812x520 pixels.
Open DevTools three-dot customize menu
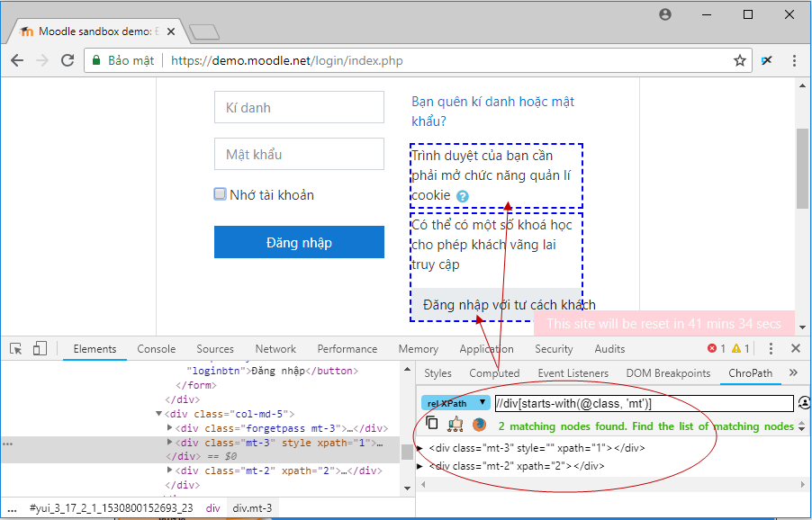pyautogui.click(x=771, y=349)
